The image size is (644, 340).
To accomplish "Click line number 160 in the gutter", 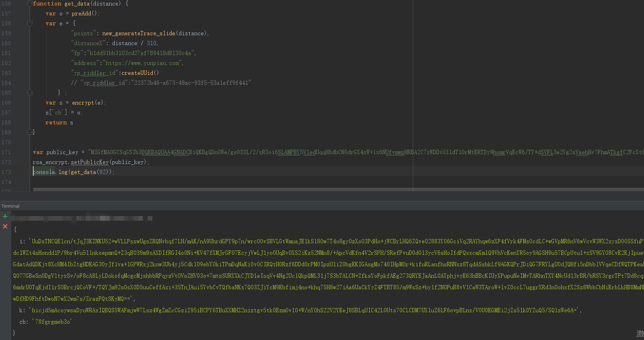I will click(x=6, y=43).
